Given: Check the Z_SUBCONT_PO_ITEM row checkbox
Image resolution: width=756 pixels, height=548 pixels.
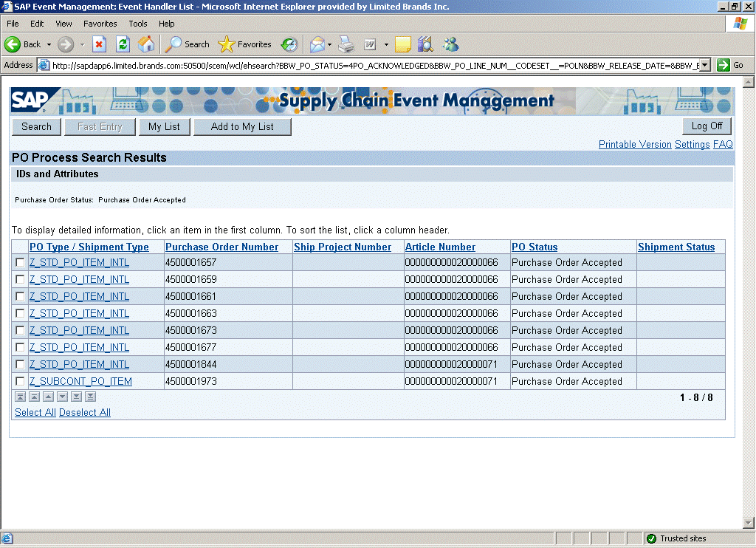Looking at the screenshot, I should (20, 381).
